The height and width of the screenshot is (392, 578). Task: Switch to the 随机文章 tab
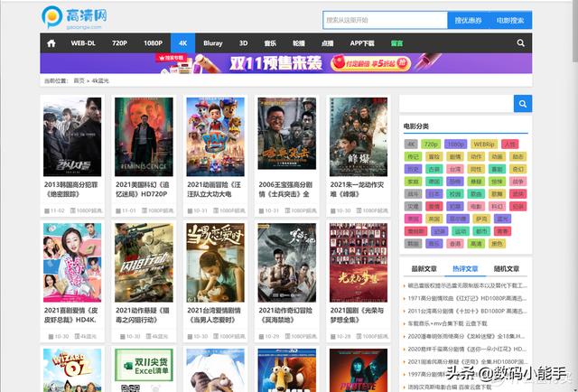(x=505, y=268)
